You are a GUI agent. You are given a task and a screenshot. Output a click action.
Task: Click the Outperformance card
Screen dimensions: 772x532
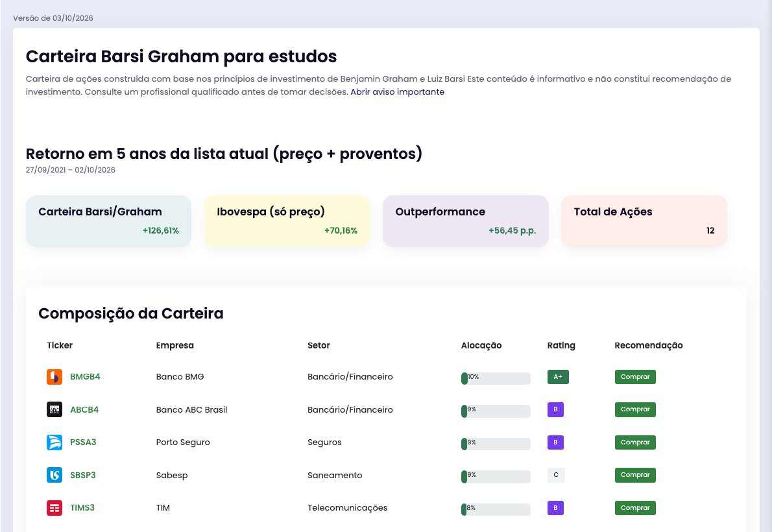pos(466,221)
